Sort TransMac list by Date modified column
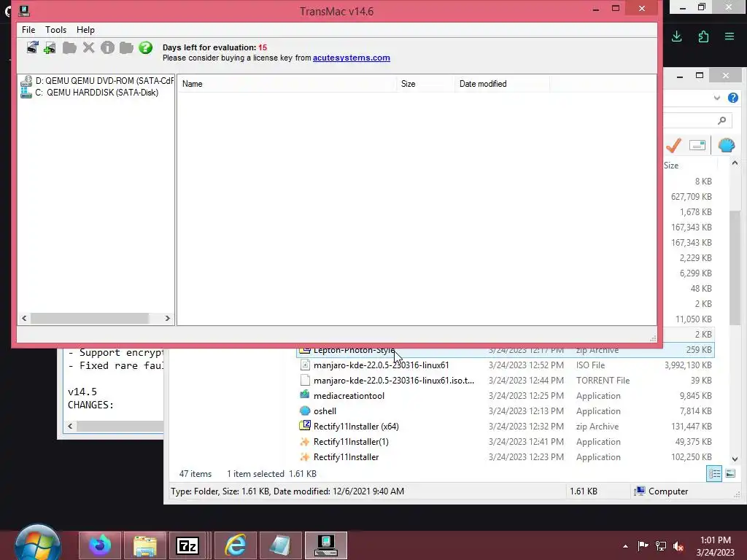Viewport: 747px width, 560px height. click(502, 84)
